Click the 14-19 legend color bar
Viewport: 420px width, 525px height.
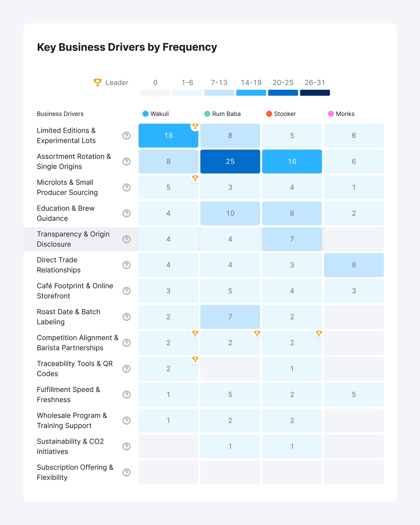coord(251,93)
